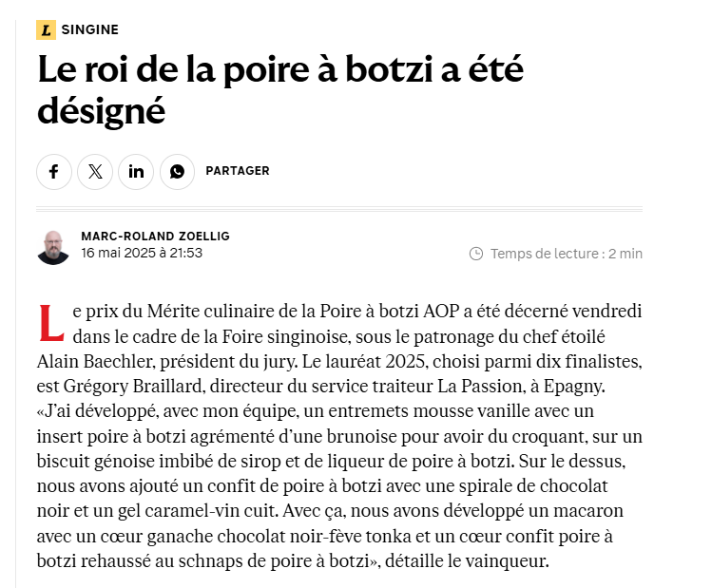Screen dimensions: 712x588
Task: Open the SINGINE section link
Action: (x=90, y=30)
